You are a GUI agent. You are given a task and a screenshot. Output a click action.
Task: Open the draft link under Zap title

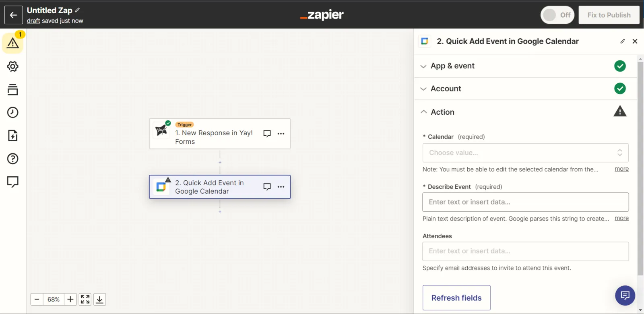click(x=33, y=21)
